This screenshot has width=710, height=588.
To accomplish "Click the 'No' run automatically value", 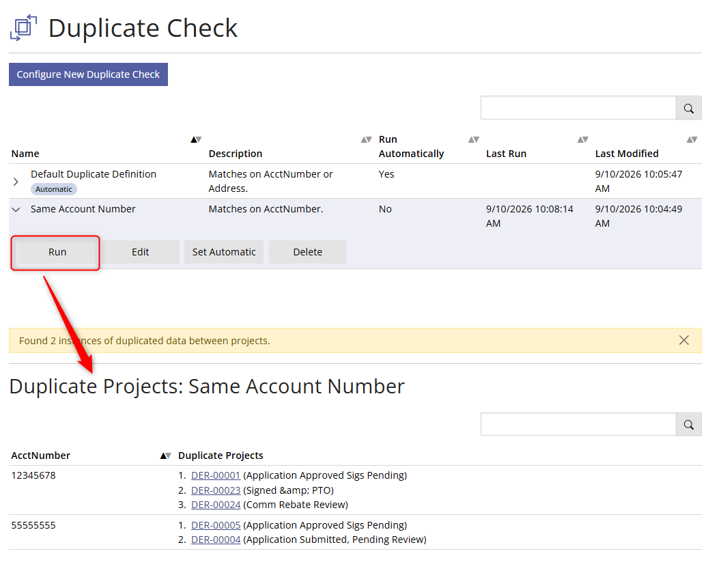I will pos(385,209).
